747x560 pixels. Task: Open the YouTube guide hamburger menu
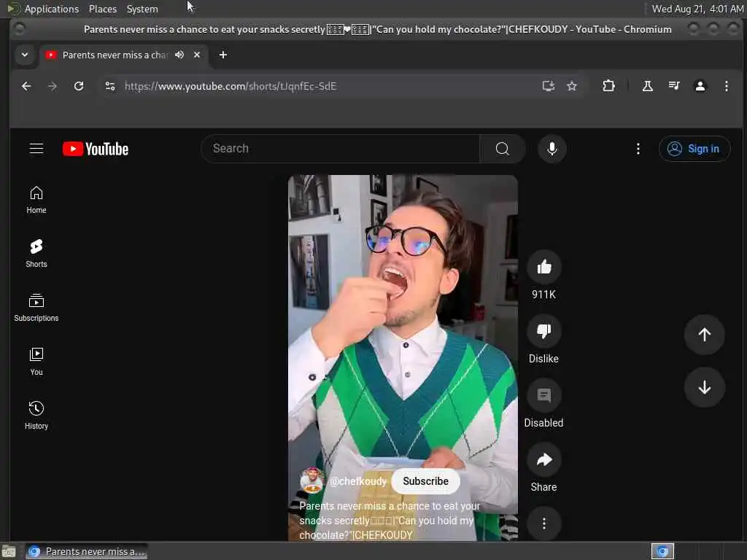pyautogui.click(x=36, y=149)
